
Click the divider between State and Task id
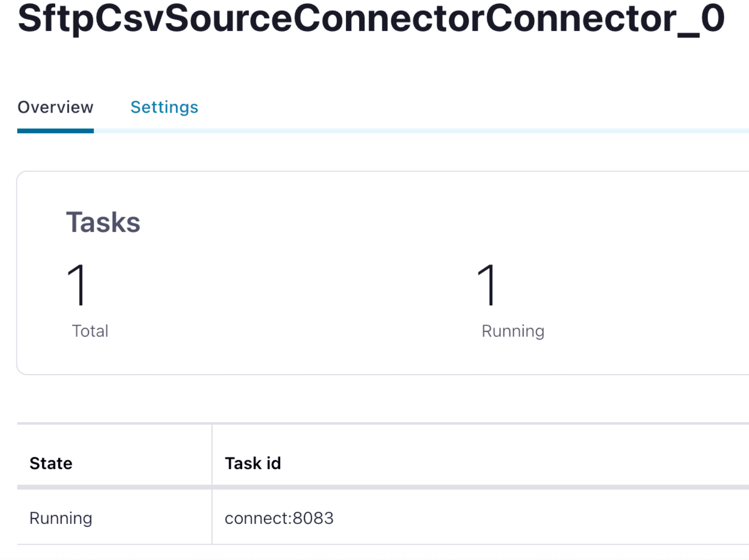[212, 463]
